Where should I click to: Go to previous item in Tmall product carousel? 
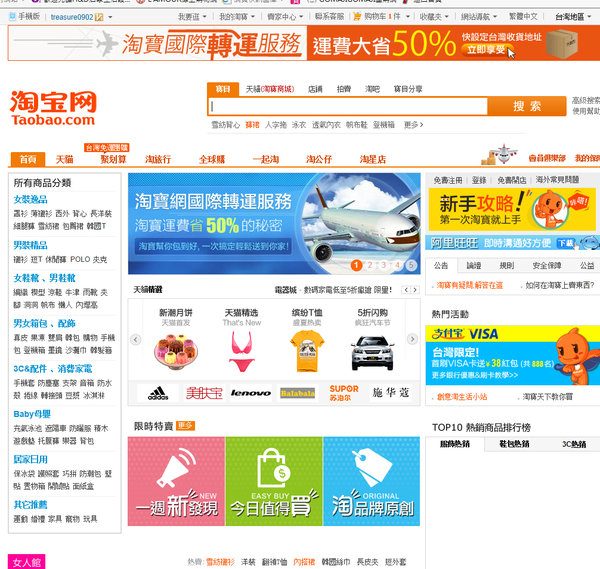135,339
